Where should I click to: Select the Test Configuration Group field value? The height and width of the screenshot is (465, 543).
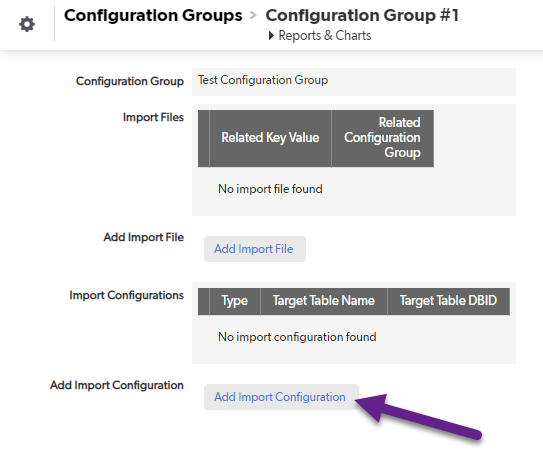[263, 80]
